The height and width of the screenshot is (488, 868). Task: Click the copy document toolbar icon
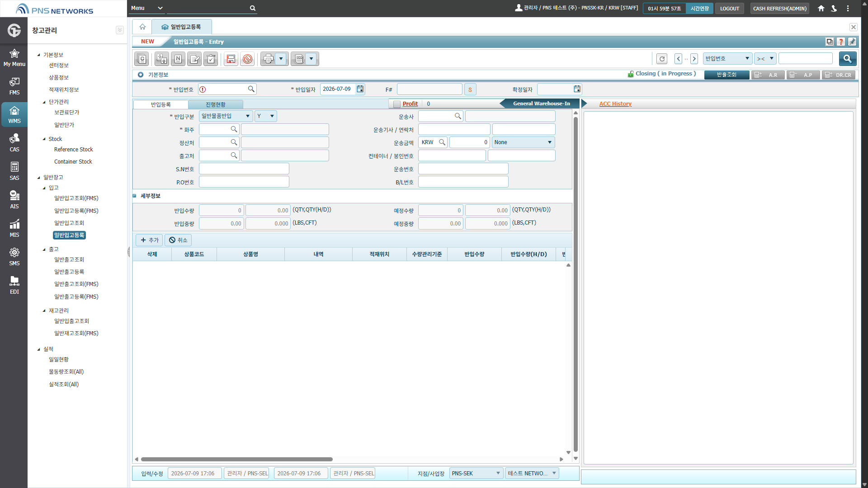point(142,59)
